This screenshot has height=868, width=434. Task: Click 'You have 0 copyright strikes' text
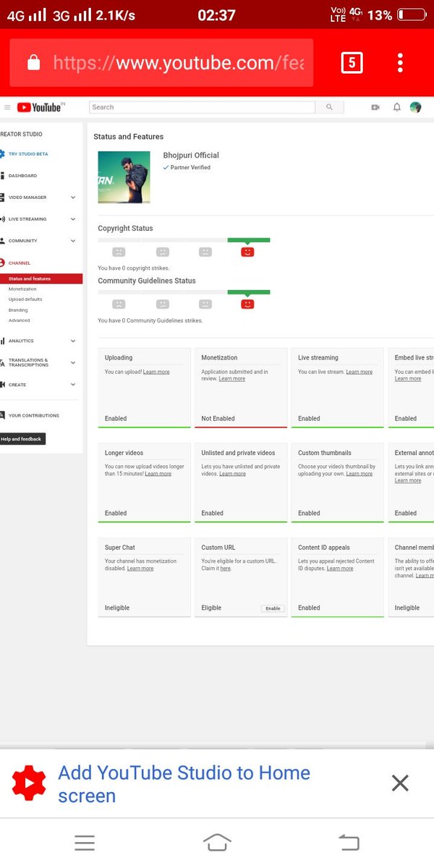point(134,268)
